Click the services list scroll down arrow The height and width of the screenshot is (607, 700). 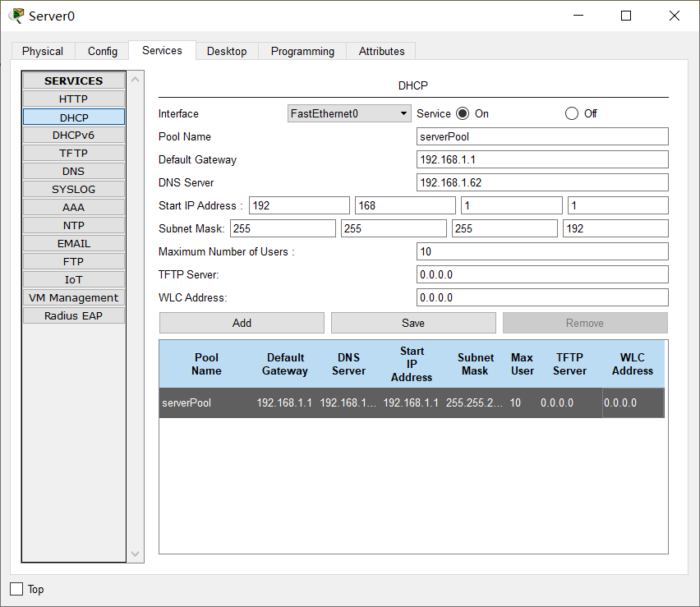tap(136, 554)
